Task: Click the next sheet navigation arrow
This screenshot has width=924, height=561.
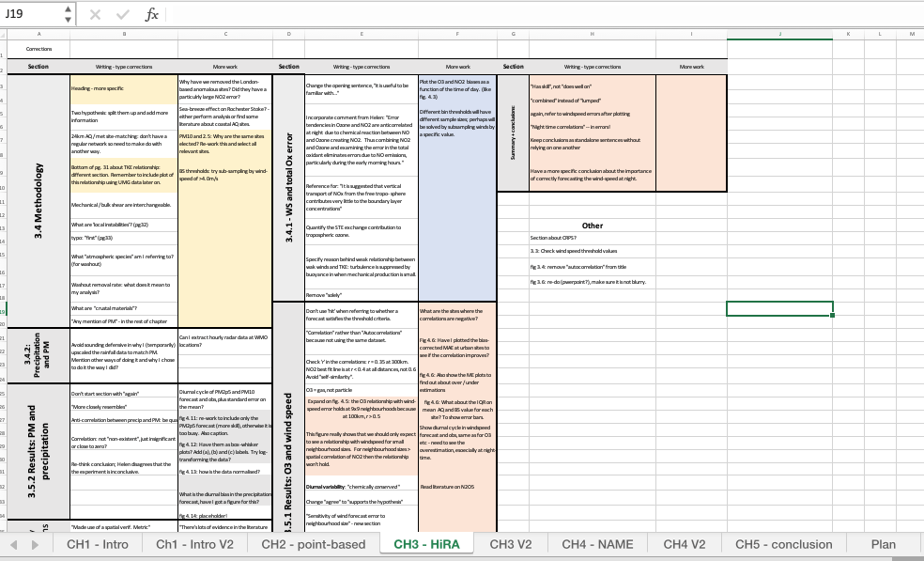Action: pos(35,545)
